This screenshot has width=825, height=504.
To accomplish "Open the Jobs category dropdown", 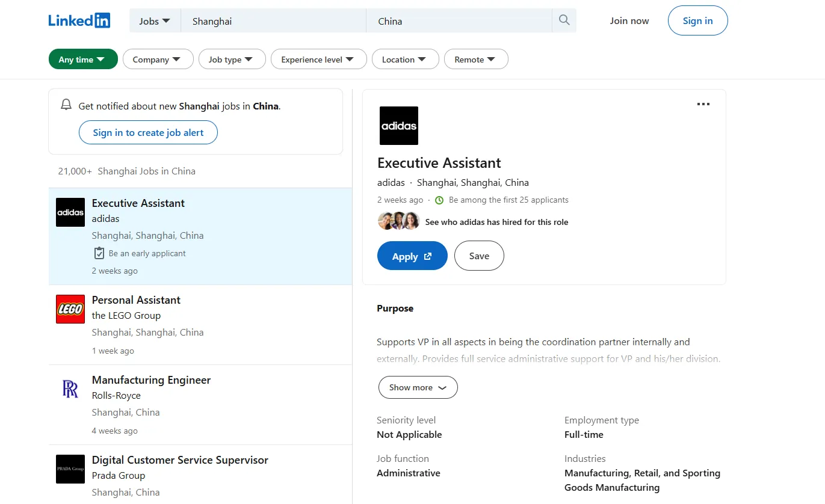I will click(155, 20).
